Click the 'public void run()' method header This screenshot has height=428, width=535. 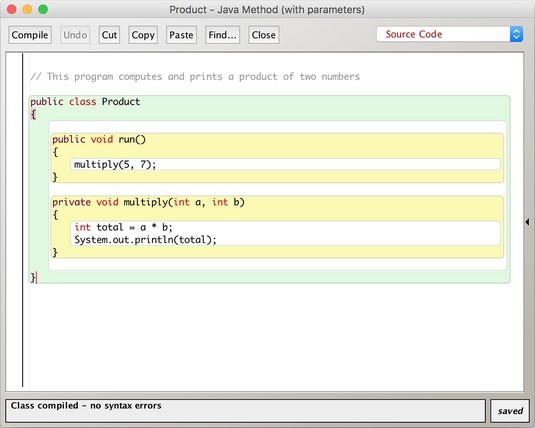click(x=99, y=139)
